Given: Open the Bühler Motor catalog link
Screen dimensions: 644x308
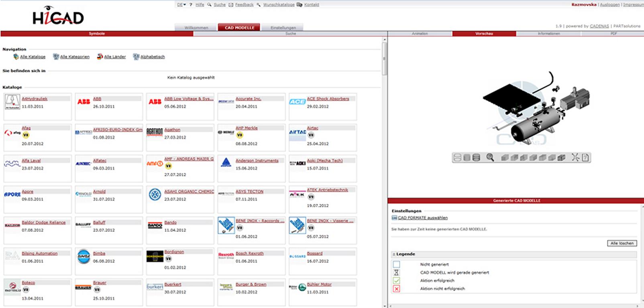Looking at the screenshot, I should tap(319, 284).
